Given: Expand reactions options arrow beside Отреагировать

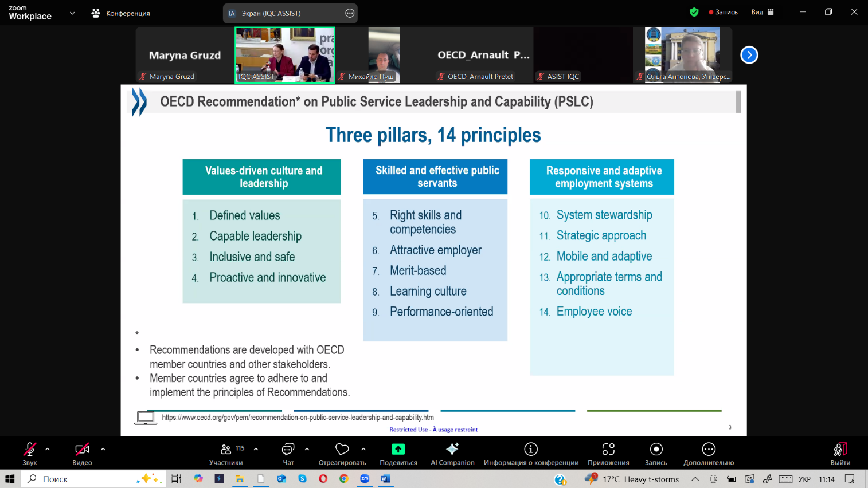Looking at the screenshot, I should 363,449.
